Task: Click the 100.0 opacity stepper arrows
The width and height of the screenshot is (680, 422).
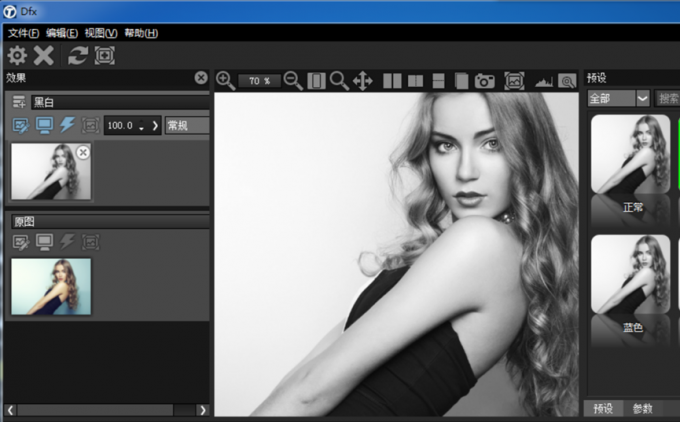Action: [x=141, y=126]
